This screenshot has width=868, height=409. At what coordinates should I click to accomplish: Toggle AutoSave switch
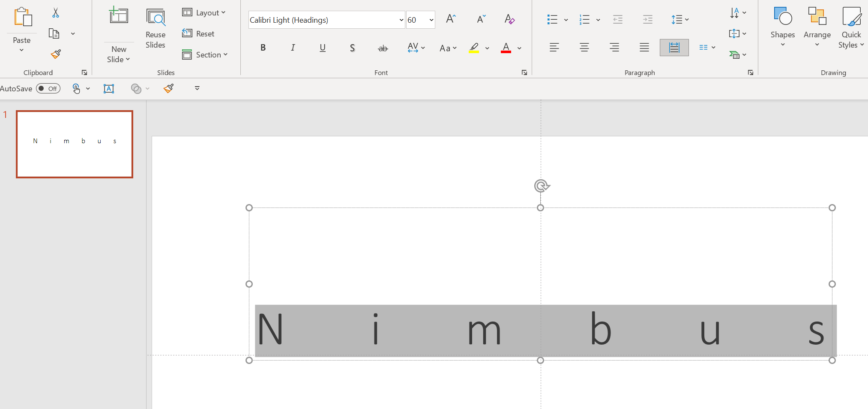48,88
